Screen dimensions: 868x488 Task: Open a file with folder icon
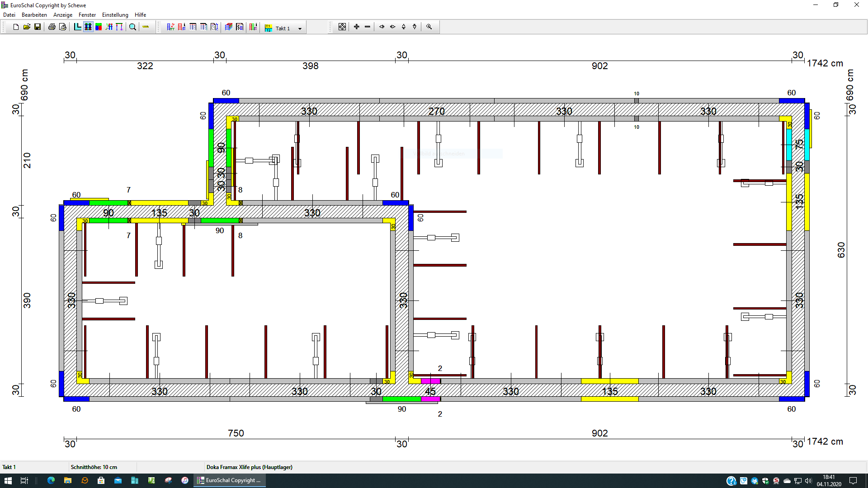tap(27, 27)
